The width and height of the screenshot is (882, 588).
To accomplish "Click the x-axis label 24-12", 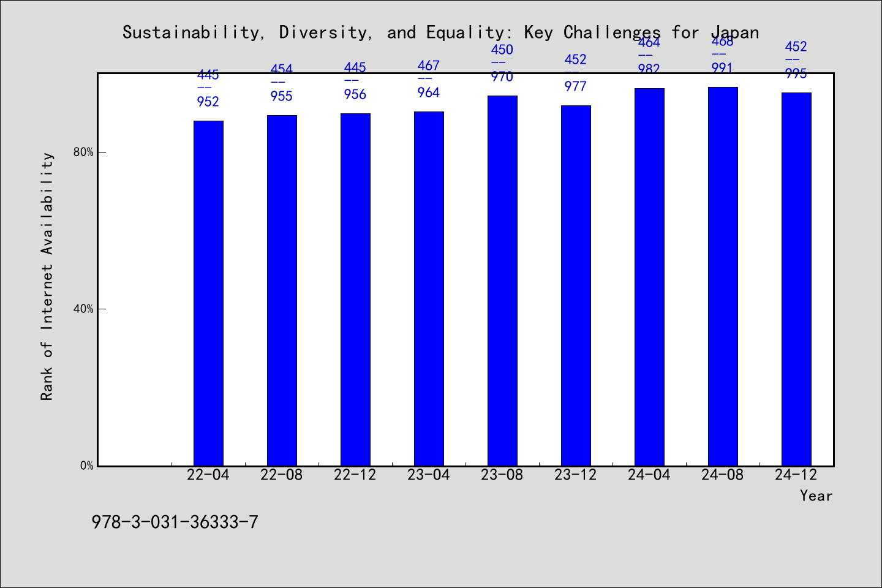I will pyautogui.click(x=796, y=475).
